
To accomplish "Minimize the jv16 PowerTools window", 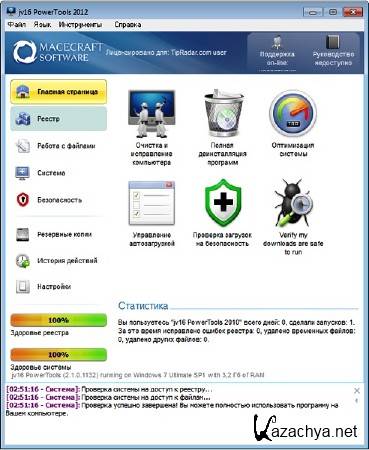I will click(313, 12).
